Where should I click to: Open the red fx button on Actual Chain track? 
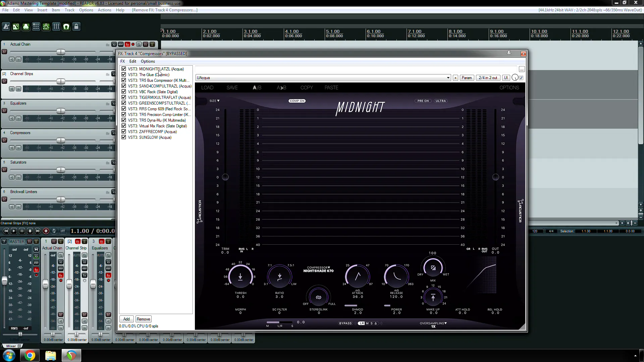[x=127, y=44]
